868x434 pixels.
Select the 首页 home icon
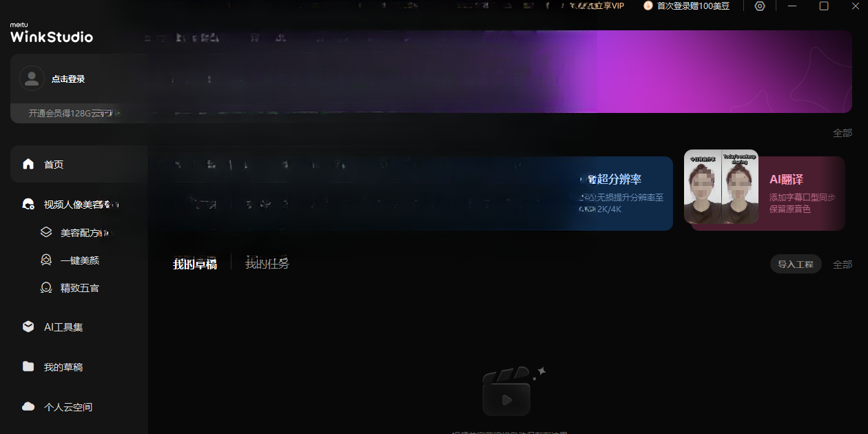click(28, 164)
